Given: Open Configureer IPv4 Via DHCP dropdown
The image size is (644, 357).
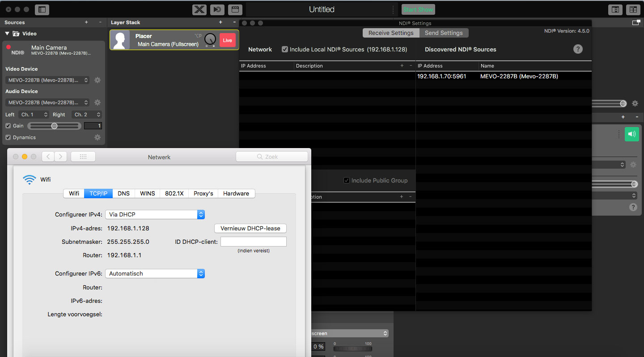Looking at the screenshot, I should [x=155, y=214].
